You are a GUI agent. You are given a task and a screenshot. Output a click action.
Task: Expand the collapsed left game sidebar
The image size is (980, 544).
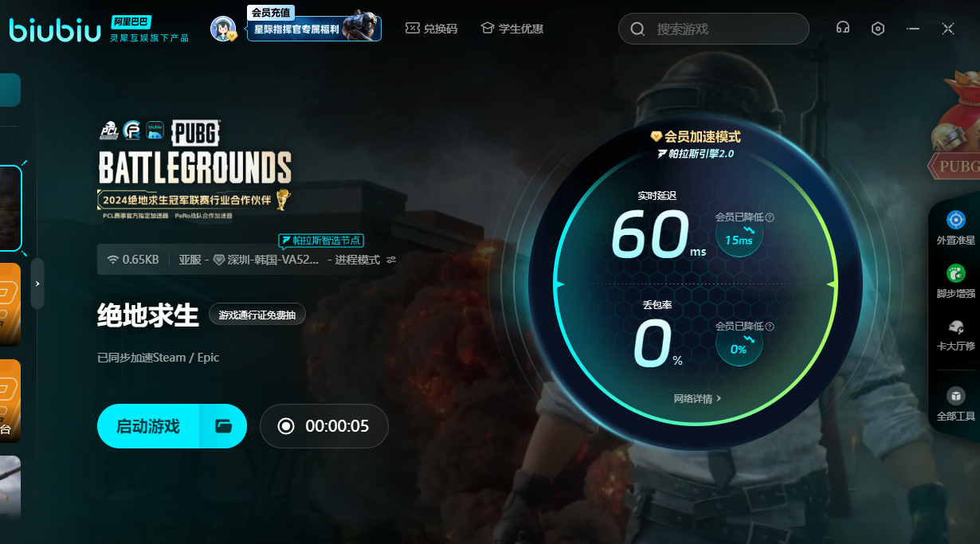pyautogui.click(x=37, y=283)
